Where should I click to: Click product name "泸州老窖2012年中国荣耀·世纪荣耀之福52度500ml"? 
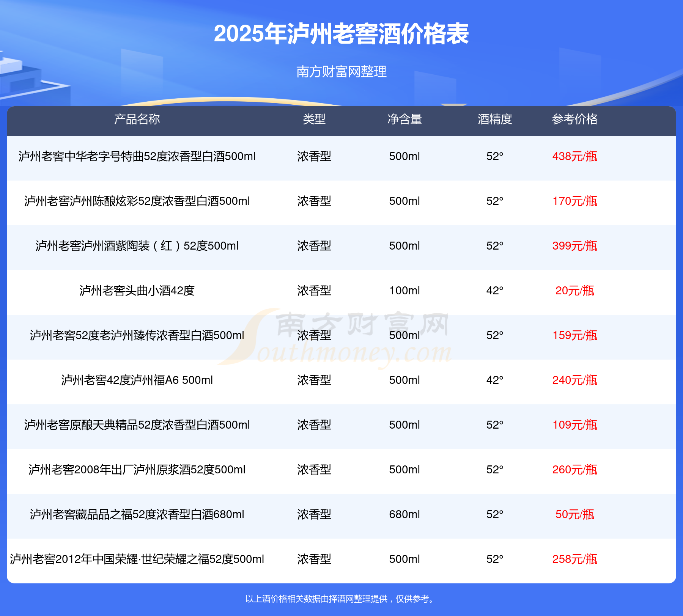[137, 559]
